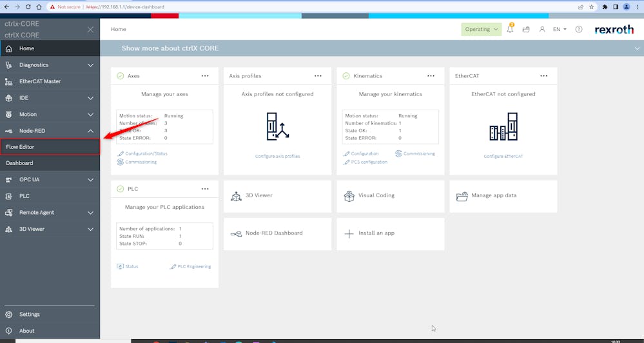The image size is (644, 343).
Task: Open Configuration/Status link in Axes card
Action: tap(142, 153)
